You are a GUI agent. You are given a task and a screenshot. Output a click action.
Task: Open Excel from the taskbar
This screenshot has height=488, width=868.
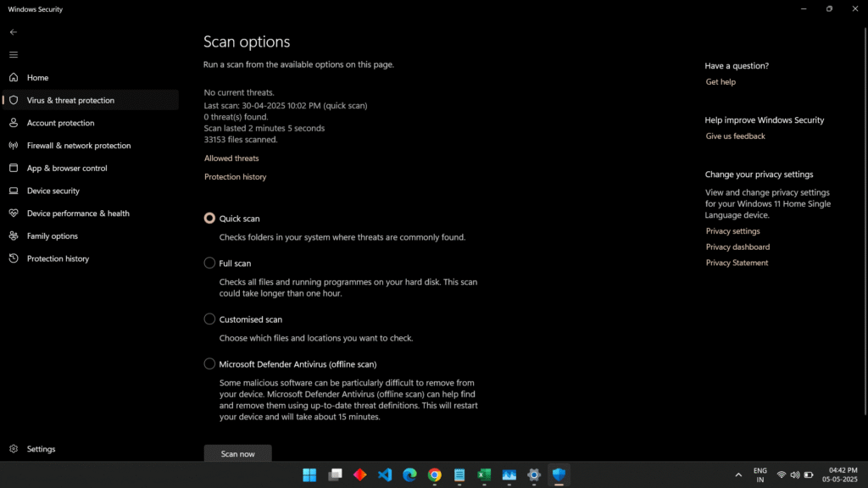click(484, 474)
